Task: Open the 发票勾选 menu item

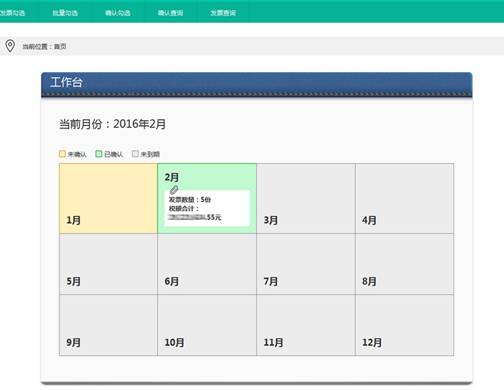Action: tap(12, 13)
